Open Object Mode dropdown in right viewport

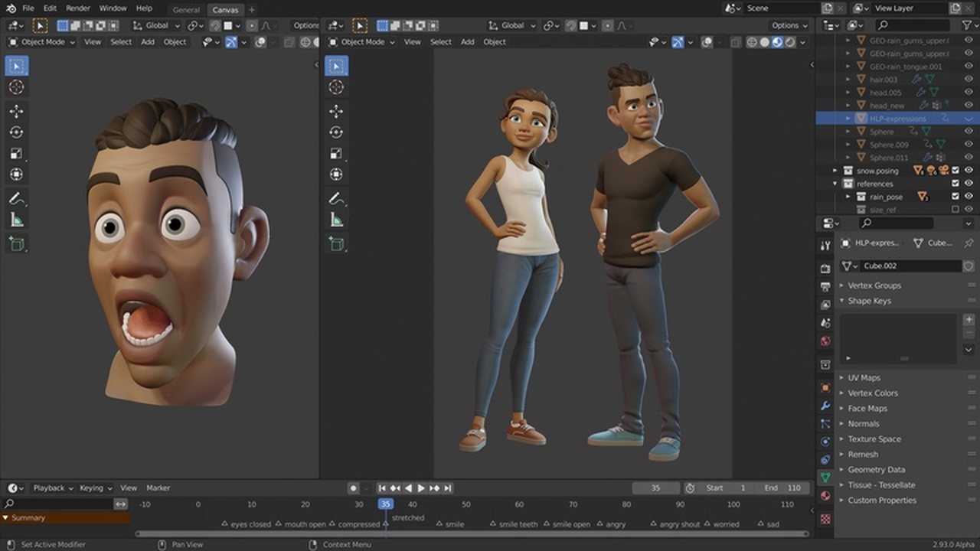click(x=363, y=42)
